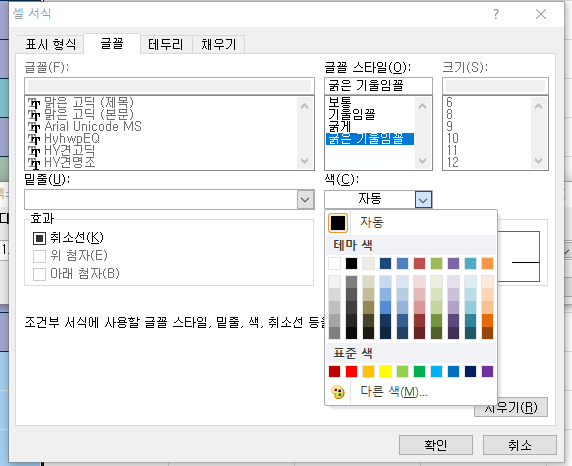572x466 pixels.
Task: Click the 밑줄 combo box field
Action: tap(169, 200)
